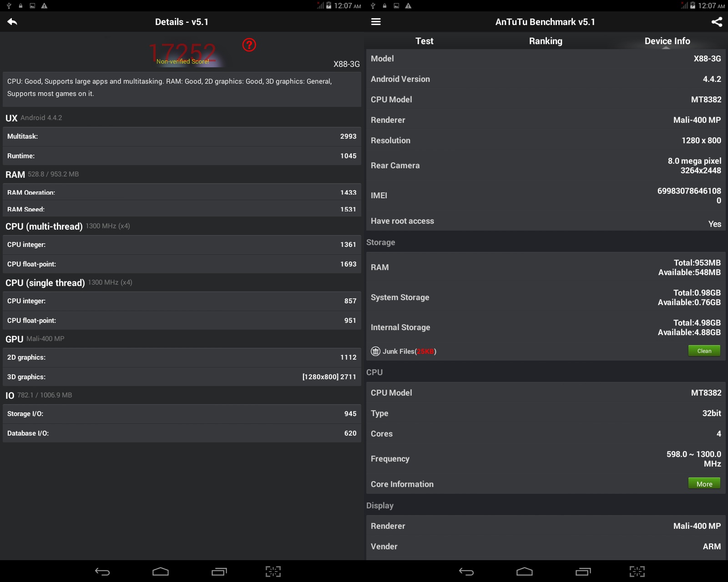Tap the GPU Mali-400 MP section heading
This screenshot has width=728, height=582.
coord(35,339)
